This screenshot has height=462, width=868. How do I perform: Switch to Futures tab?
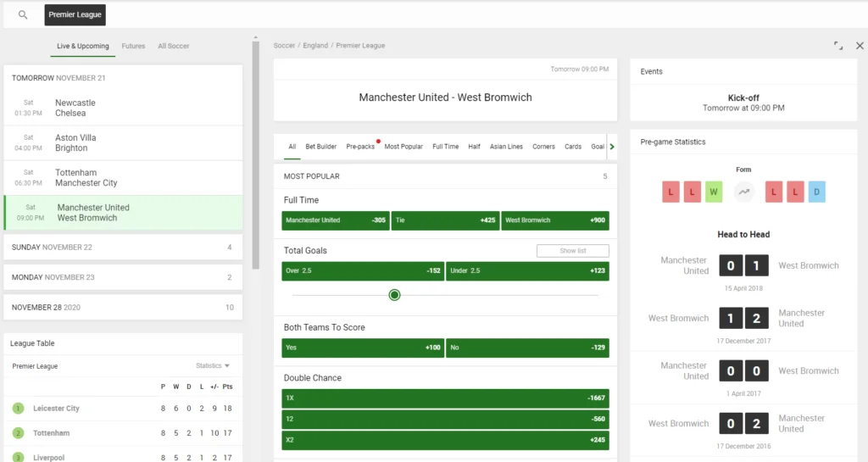(x=133, y=46)
